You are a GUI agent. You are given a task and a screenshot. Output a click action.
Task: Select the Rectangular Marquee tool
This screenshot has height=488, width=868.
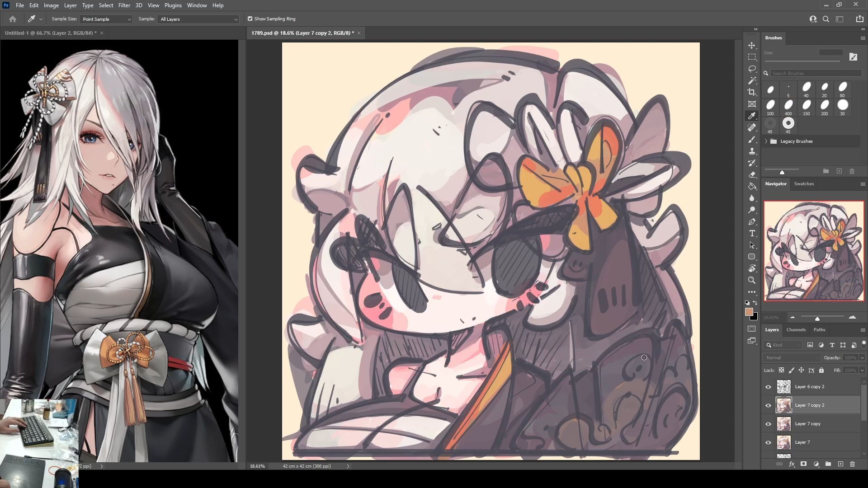pyautogui.click(x=752, y=57)
